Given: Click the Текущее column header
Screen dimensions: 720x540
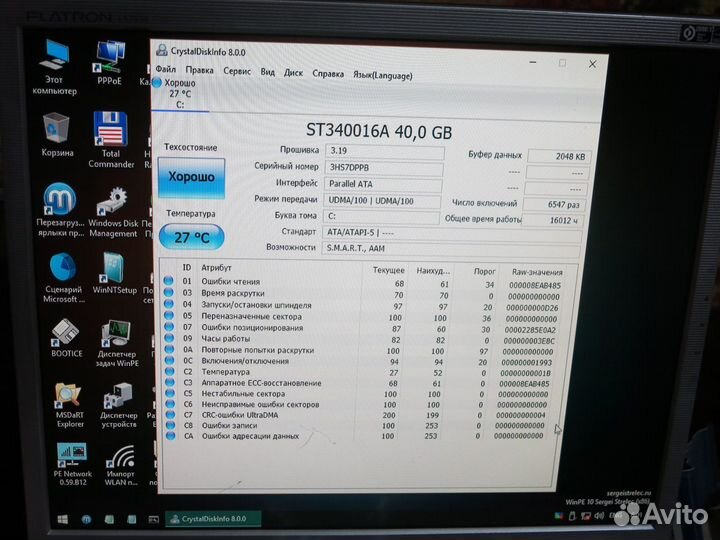Looking at the screenshot, I should [x=388, y=270].
